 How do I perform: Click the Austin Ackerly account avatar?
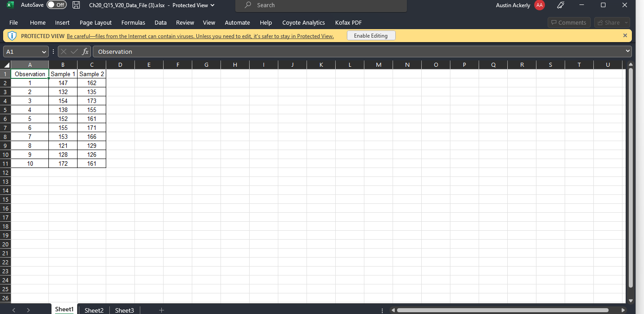pos(539,5)
